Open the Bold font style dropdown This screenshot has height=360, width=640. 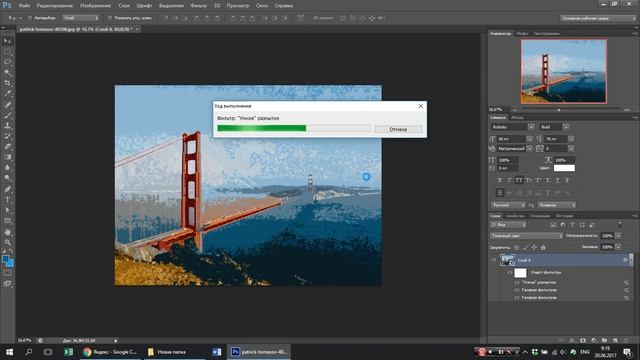566,127
